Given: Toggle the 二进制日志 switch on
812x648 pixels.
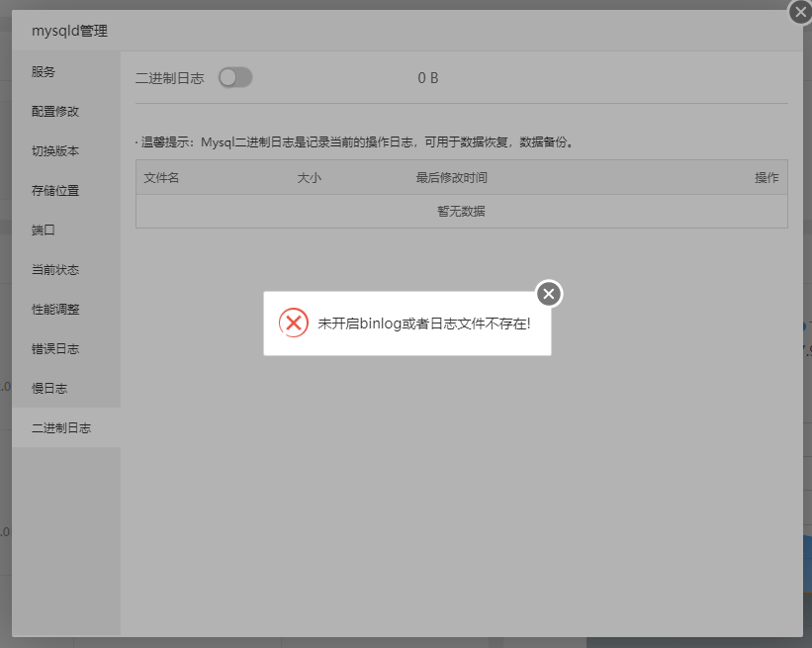Looking at the screenshot, I should 235,77.
